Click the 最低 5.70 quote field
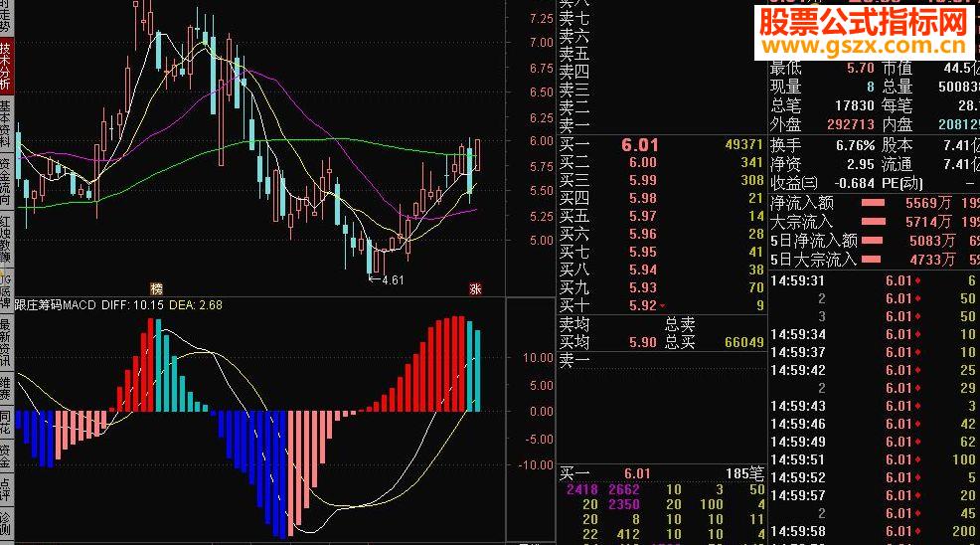 (x=822, y=68)
